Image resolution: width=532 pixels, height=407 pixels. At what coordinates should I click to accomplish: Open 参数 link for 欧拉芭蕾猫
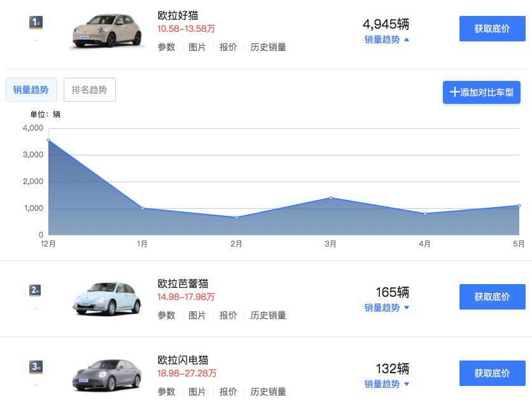pos(166,315)
